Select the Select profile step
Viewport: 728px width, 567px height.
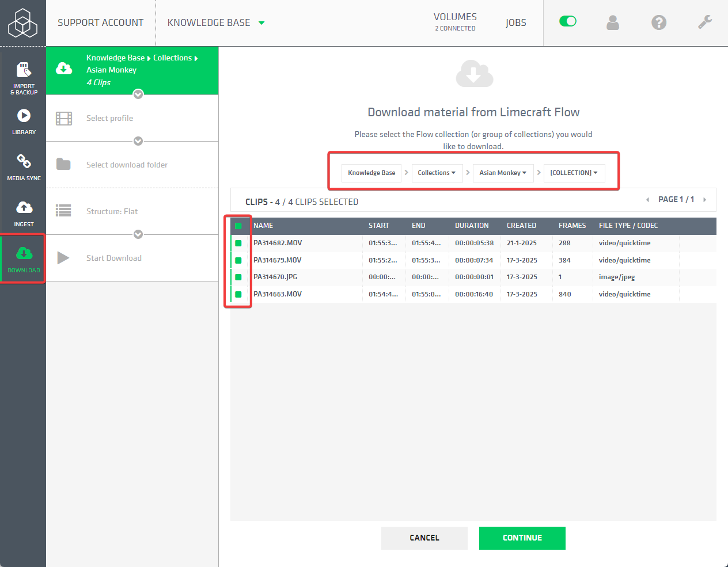132,118
